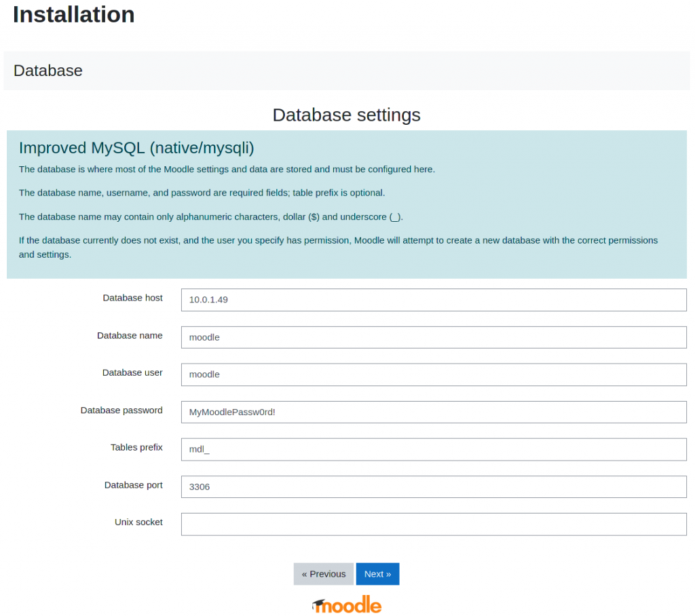Click the "Unix socket" label
The width and height of the screenshot is (695, 616).
(138, 522)
